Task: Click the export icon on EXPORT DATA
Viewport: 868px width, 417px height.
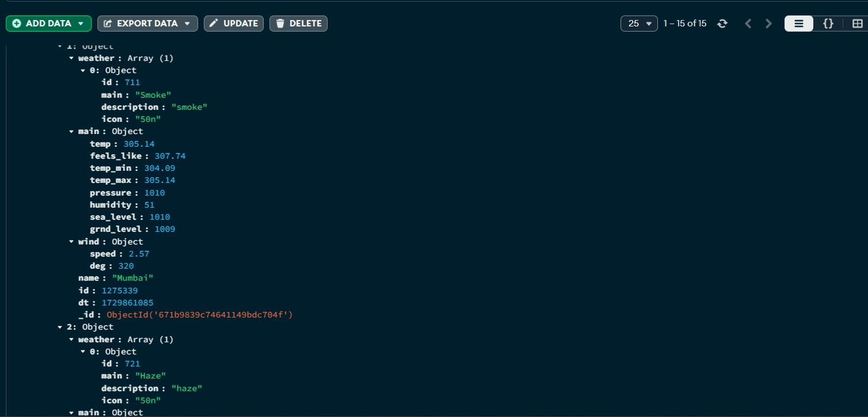Action: [x=108, y=24]
